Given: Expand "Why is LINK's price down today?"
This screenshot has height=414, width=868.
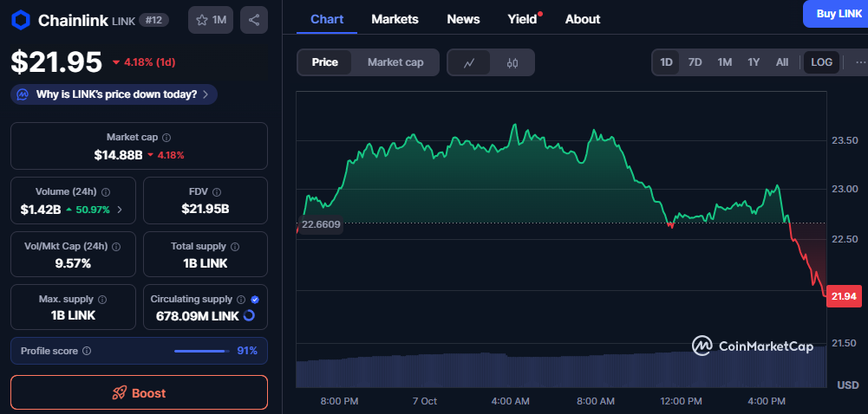Looking at the screenshot, I should coord(114,94).
